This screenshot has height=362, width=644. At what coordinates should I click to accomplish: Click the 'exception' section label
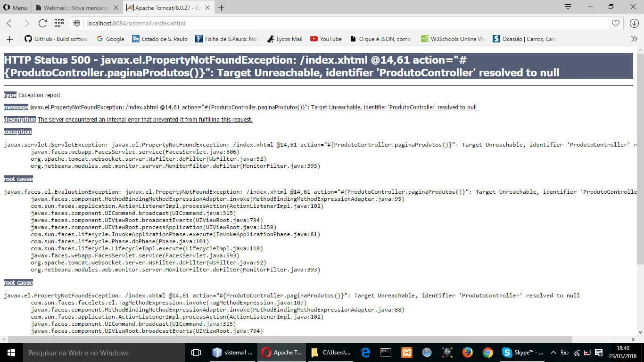tap(18, 132)
